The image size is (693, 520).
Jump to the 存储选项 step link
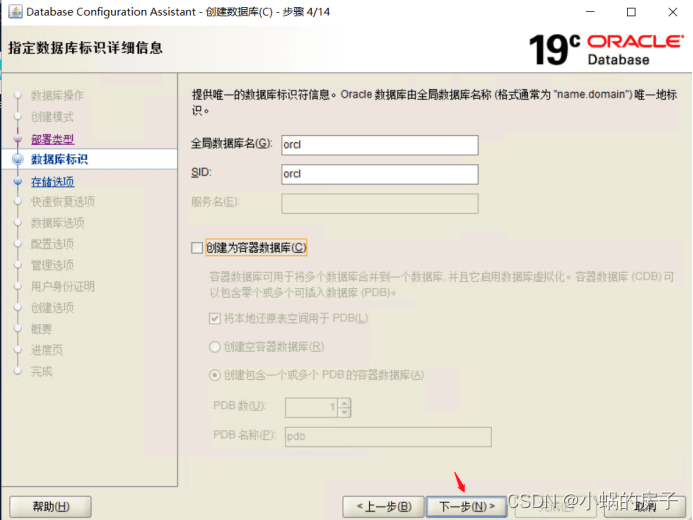[x=53, y=182]
